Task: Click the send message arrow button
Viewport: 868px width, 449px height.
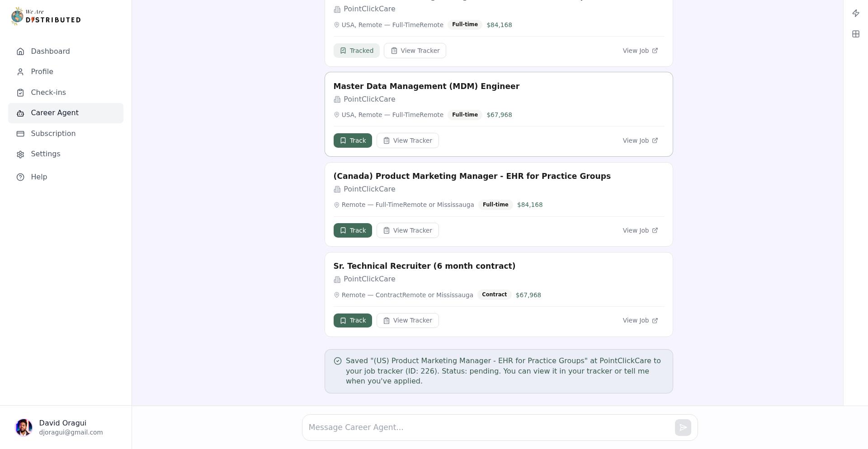Action: point(683,427)
